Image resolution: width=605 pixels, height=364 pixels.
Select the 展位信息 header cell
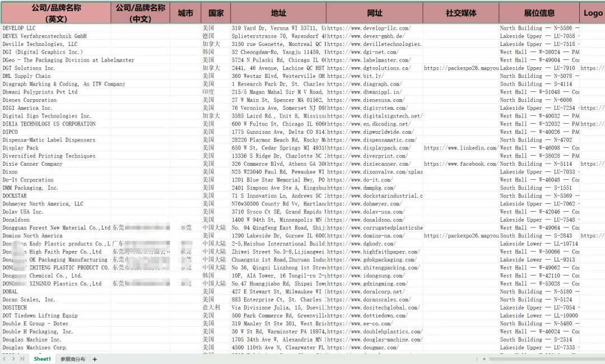point(539,13)
